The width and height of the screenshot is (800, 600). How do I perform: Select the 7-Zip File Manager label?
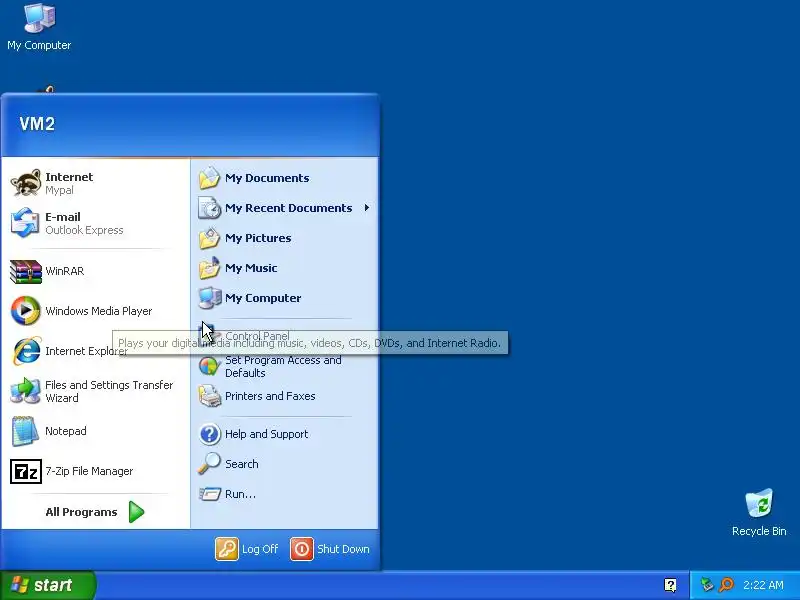pyautogui.click(x=89, y=471)
